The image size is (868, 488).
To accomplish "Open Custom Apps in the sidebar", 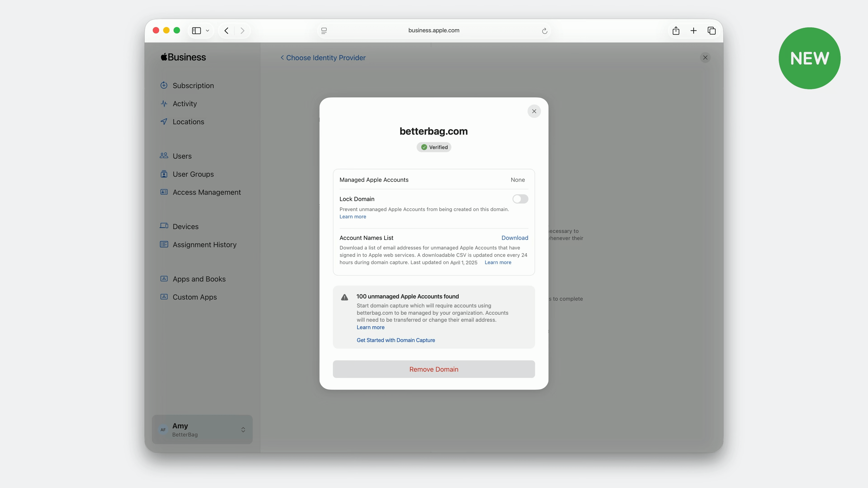I will (195, 297).
